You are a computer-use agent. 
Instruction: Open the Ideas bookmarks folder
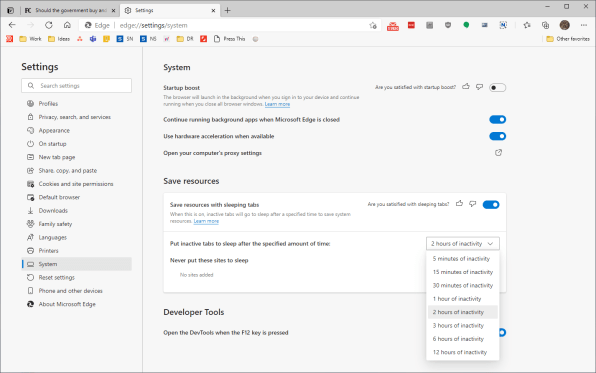click(x=59, y=39)
